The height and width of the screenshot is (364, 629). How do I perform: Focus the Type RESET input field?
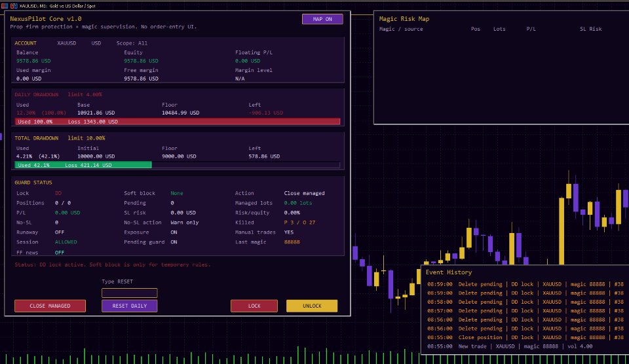coord(130,293)
